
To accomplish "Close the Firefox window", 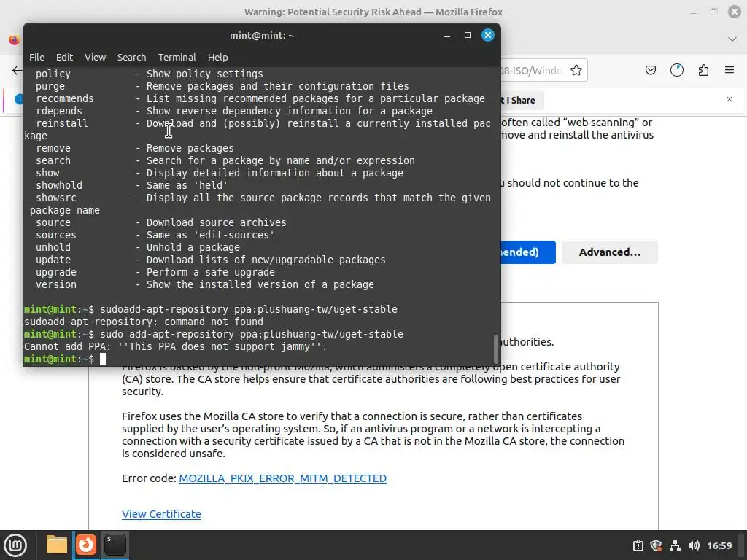I will tap(735, 12).
